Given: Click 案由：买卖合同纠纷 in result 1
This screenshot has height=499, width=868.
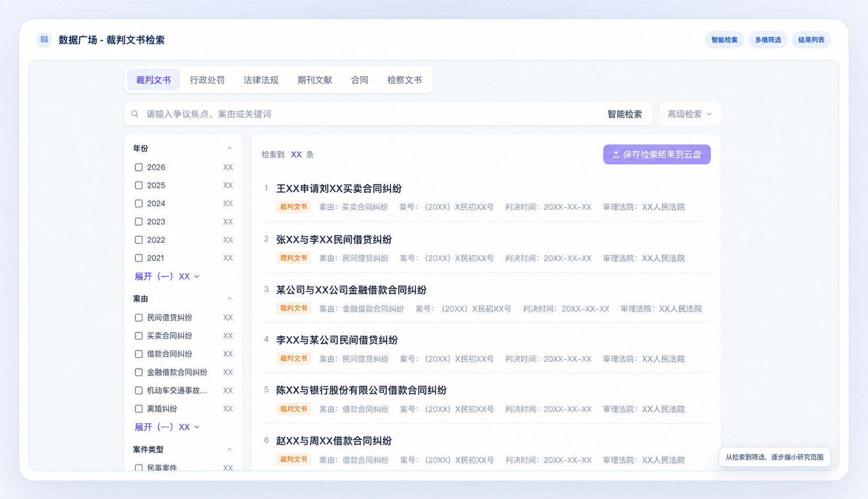Looking at the screenshot, I should click(x=354, y=207).
